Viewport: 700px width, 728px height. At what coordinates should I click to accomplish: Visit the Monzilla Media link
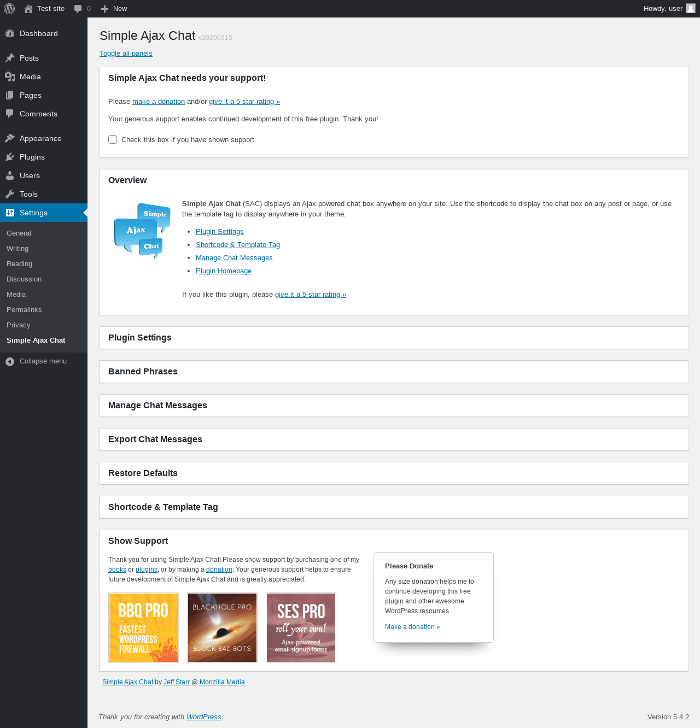tap(222, 682)
